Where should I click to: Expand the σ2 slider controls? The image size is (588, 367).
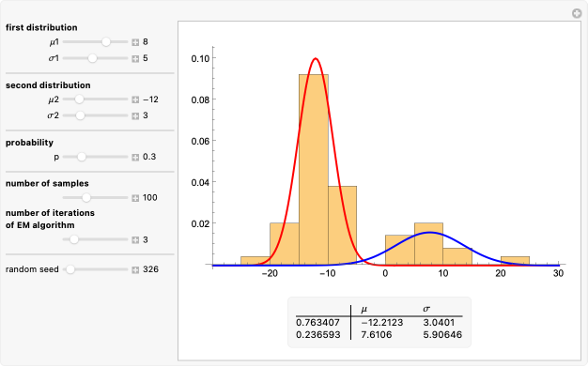[x=135, y=115]
